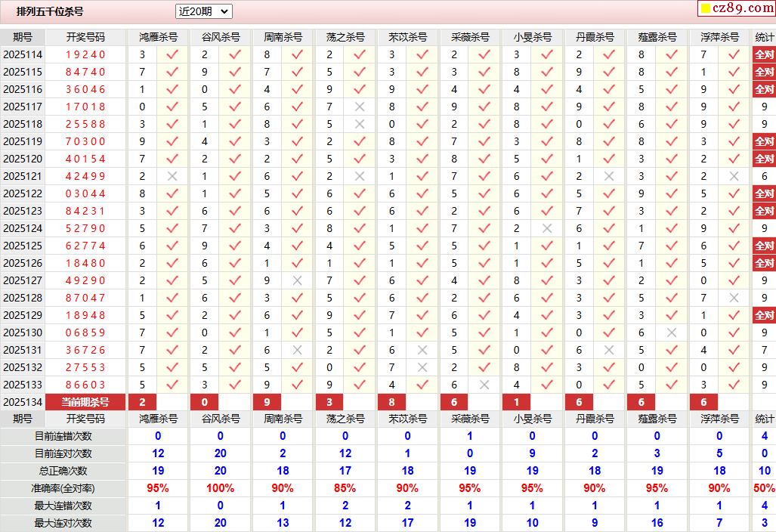The height and width of the screenshot is (532, 776).
Task: Click the red checkmark for 采薇杀号 in row 2025125
Action: coord(484,246)
